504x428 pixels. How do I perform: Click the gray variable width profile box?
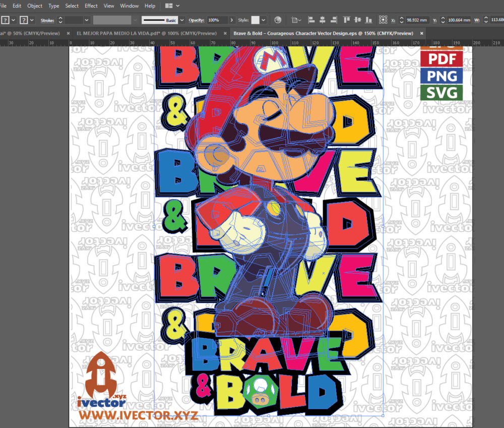(112, 20)
